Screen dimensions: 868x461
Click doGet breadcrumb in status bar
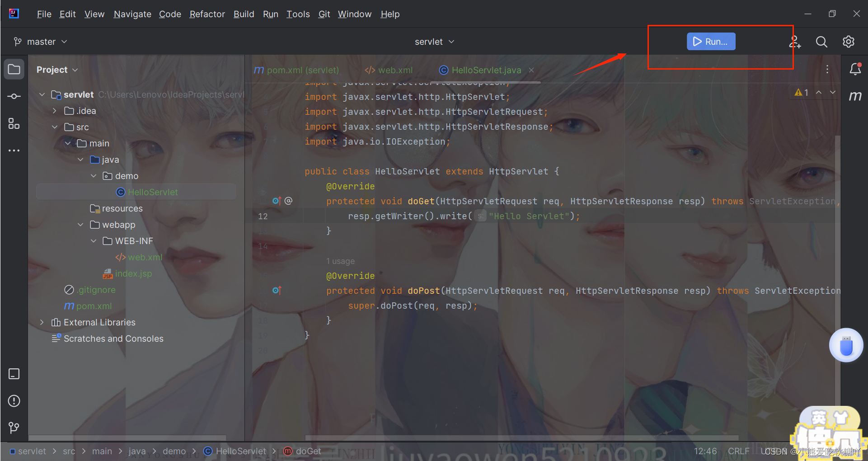[302, 451]
